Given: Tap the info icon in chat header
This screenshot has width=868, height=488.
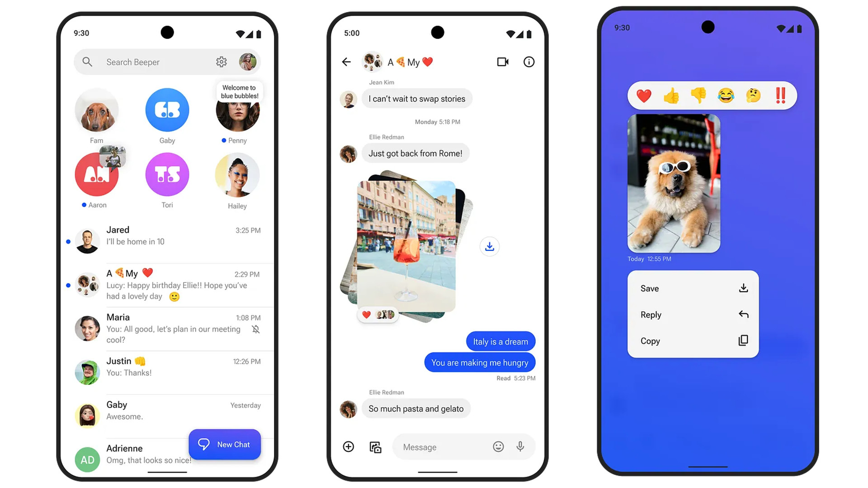Looking at the screenshot, I should [528, 62].
